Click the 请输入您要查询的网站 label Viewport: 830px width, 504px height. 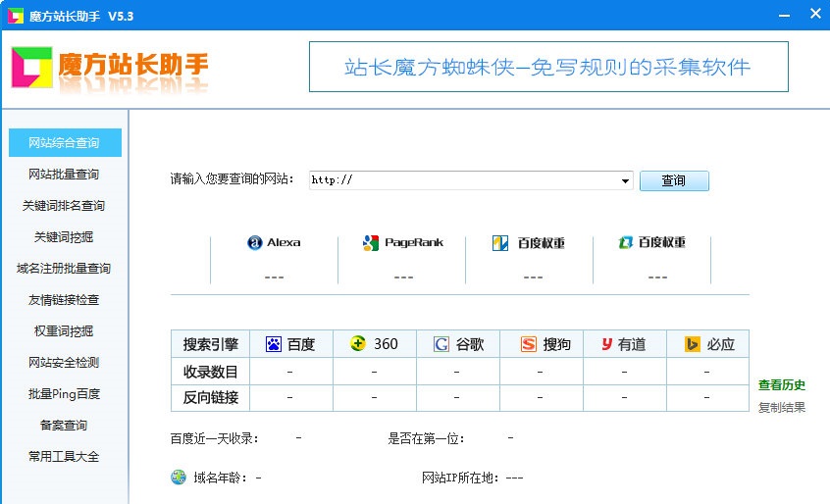click(232, 178)
